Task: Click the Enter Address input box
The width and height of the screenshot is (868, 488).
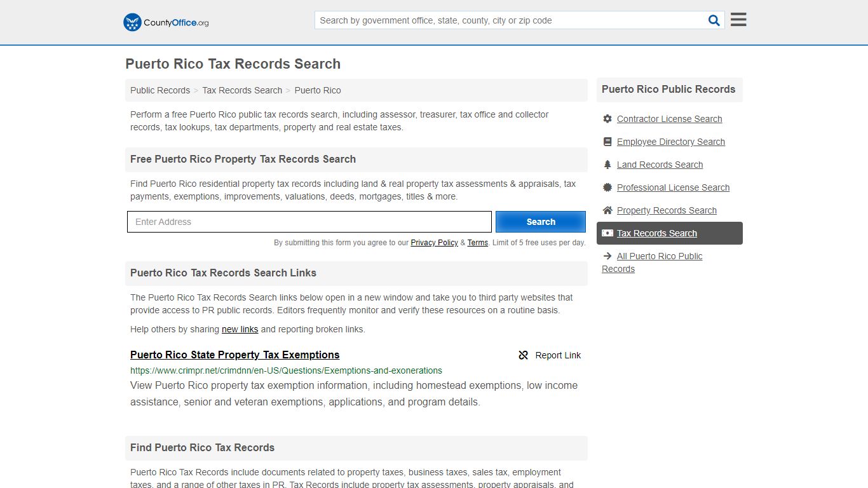Action: coord(309,222)
